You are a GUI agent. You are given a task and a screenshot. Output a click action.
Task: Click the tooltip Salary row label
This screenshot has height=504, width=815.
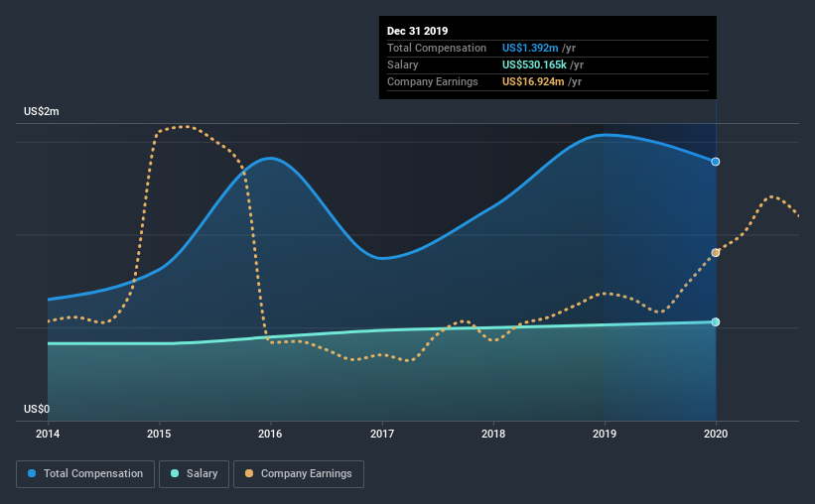[x=403, y=64]
